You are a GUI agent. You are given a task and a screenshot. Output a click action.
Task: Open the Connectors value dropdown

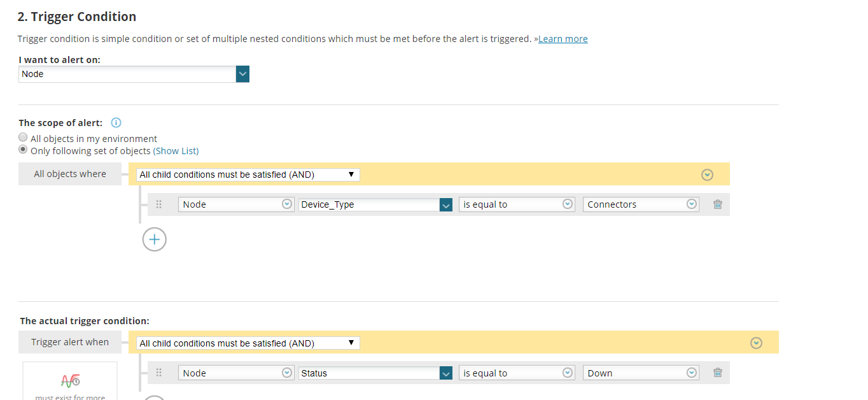coord(641,204)
